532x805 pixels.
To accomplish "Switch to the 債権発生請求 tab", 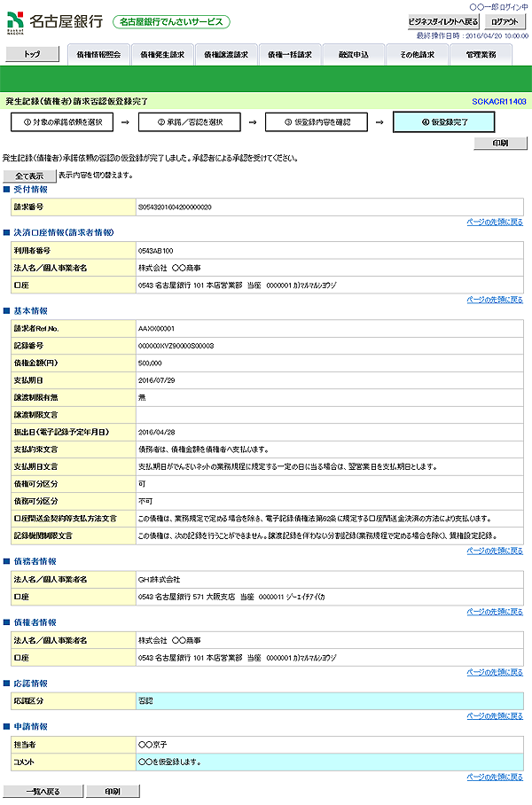I will click(162, 54).
